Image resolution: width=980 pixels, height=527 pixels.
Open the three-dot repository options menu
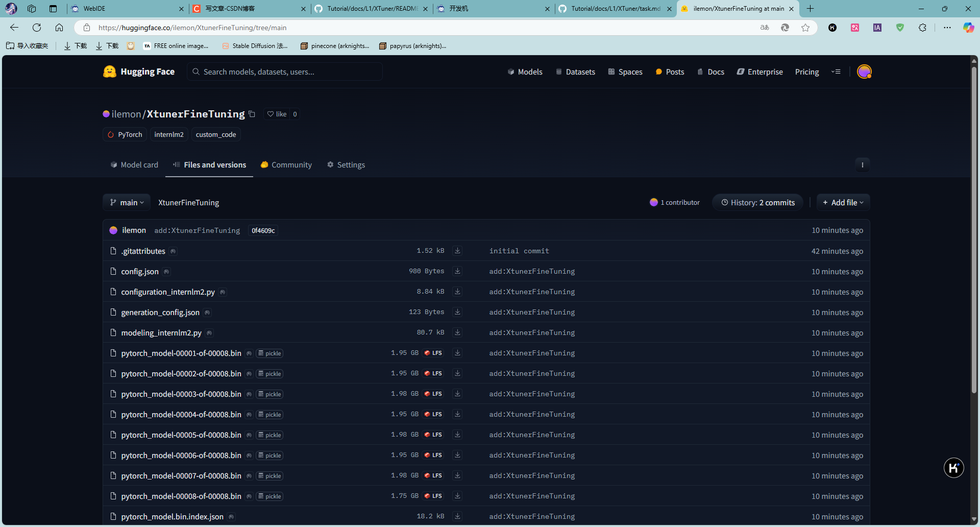click(x=863, y=165)
